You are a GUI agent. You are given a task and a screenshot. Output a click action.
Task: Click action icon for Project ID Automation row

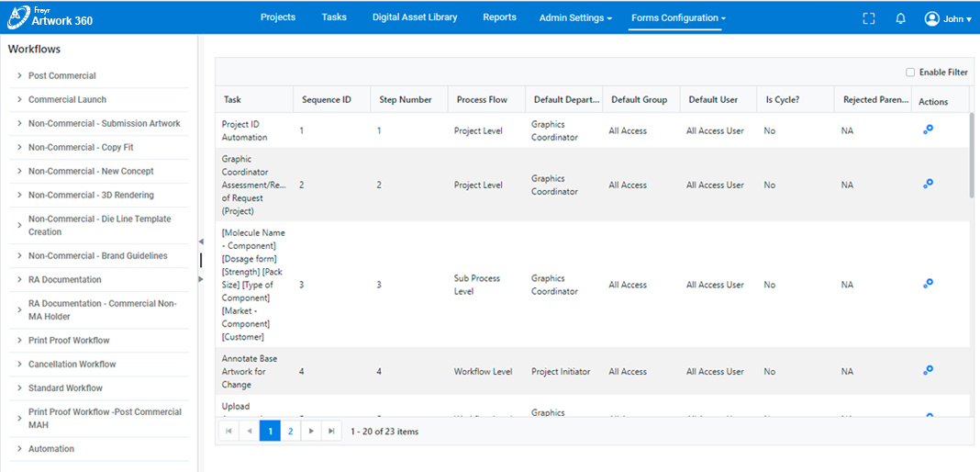(x=928, y=129)
